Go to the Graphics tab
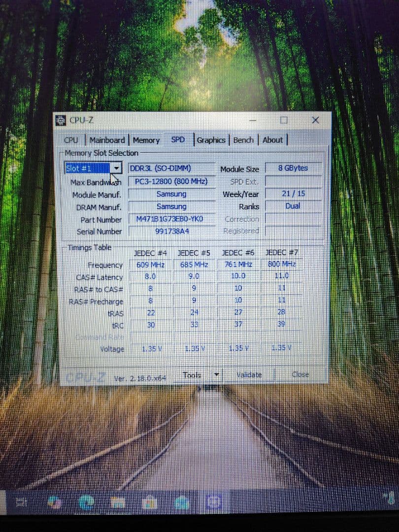This screenshot has height=532, width=399. point(211,140)
